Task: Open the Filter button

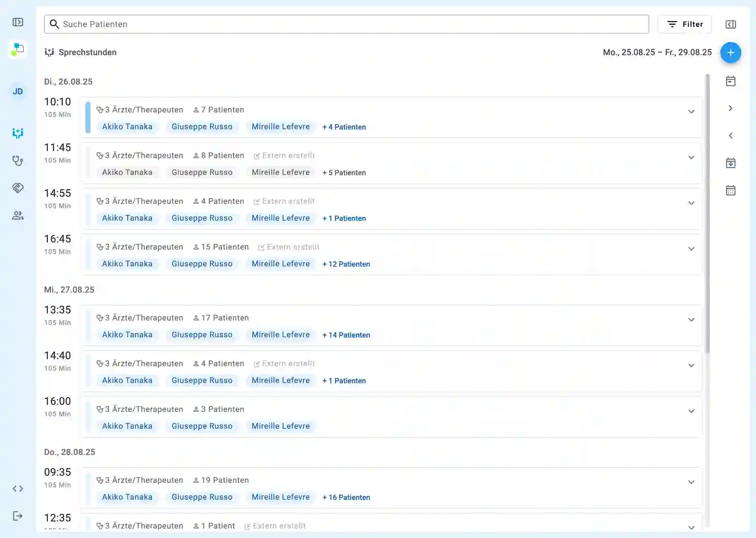Action: pos(685,24)
